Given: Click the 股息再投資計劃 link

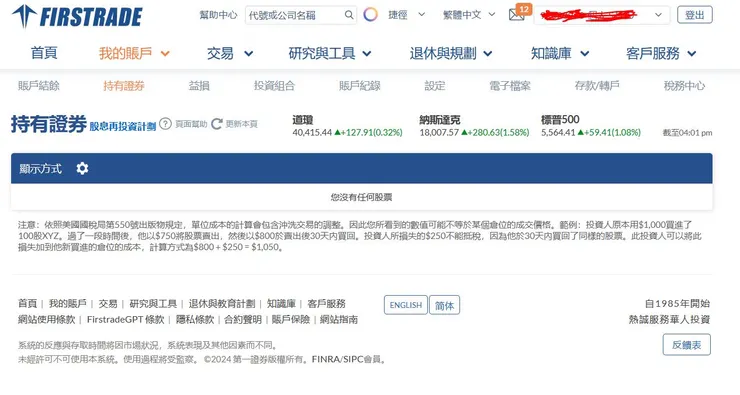Looking at the screenshot, I should 123,126.
